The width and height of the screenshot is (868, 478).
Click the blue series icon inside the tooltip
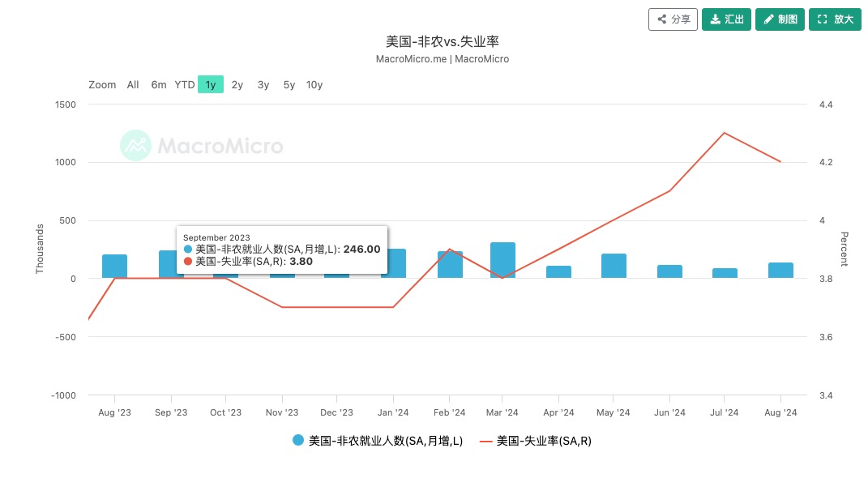pyautogui.click(x=189, y=250)
